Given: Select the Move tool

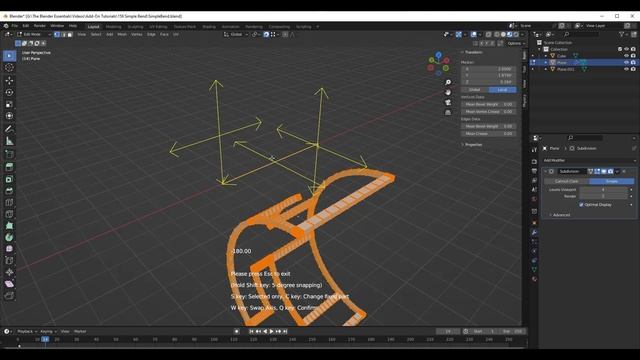Looking at the screenshot, I should pyautogui.click(x=9, y=80).
